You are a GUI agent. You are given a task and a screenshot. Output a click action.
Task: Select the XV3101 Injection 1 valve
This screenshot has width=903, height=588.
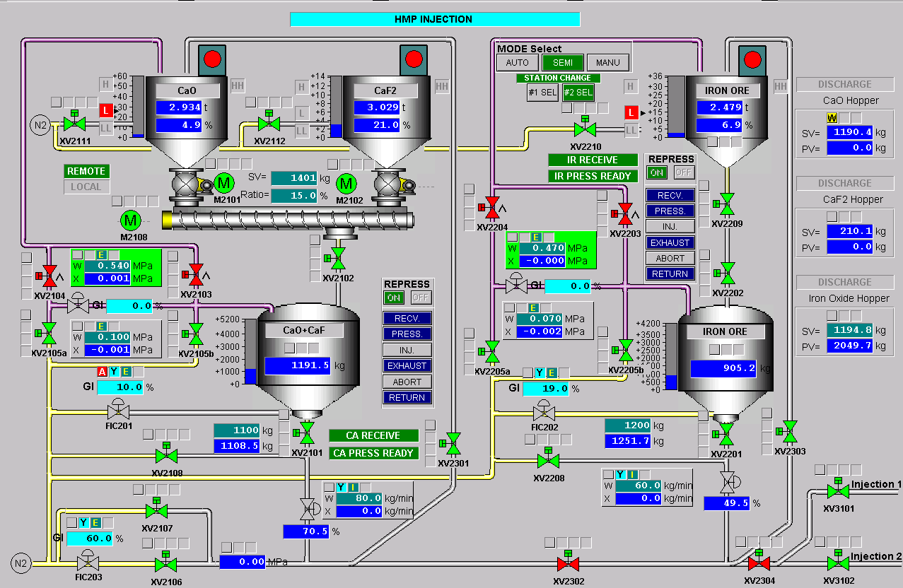838,490
